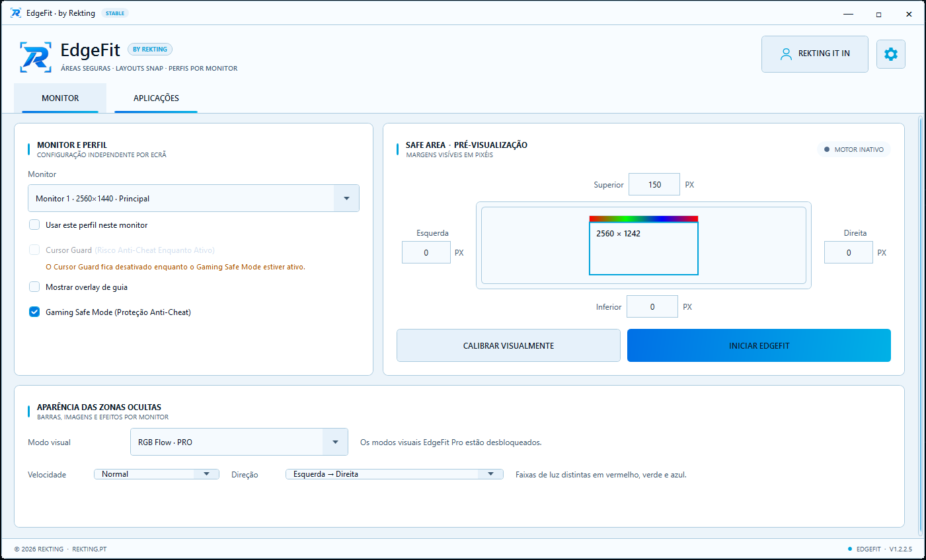Click the MOTOR INATIVO status indicator

pos(854,150)
